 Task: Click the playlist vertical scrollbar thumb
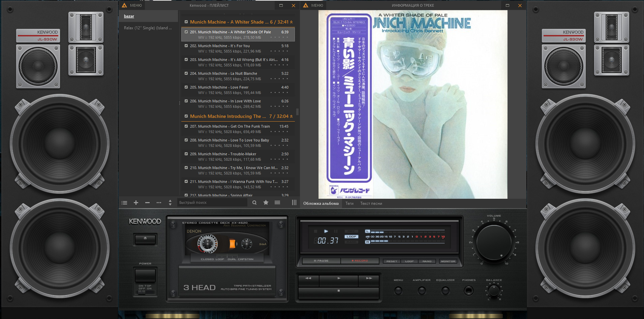click(x=297, y=111)
